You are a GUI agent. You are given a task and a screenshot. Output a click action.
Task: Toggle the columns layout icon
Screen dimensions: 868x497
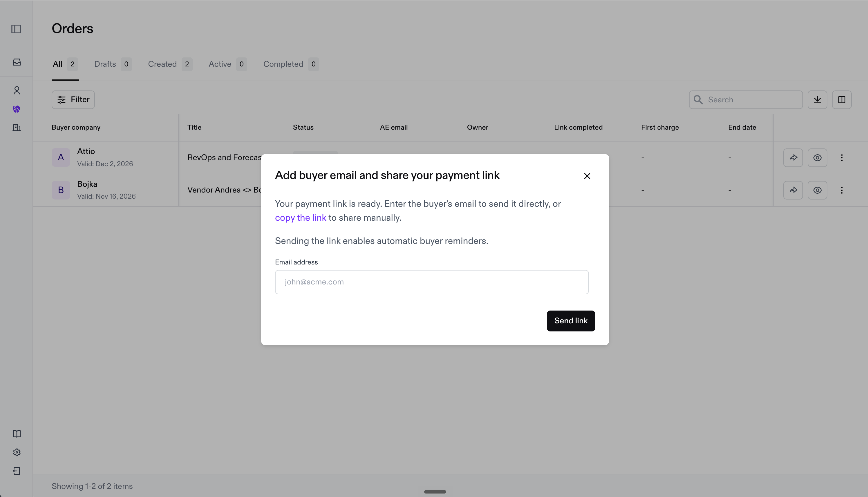842,100
